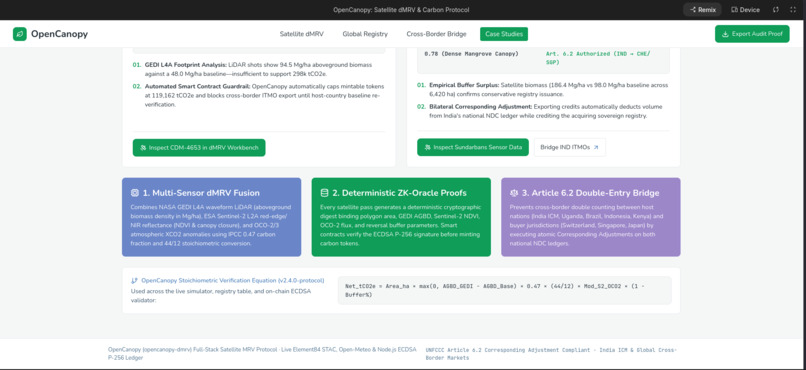This screenshot has height=370, width=806.
Task: Click the "Empirical Buffer Surplus" text
Action: click(464, 85)
